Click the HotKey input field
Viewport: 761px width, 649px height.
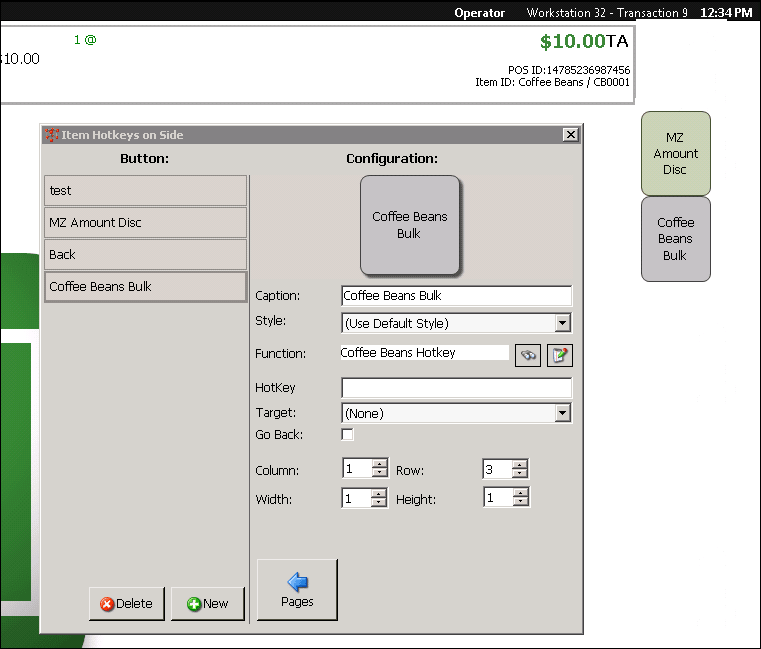[456, 388]
